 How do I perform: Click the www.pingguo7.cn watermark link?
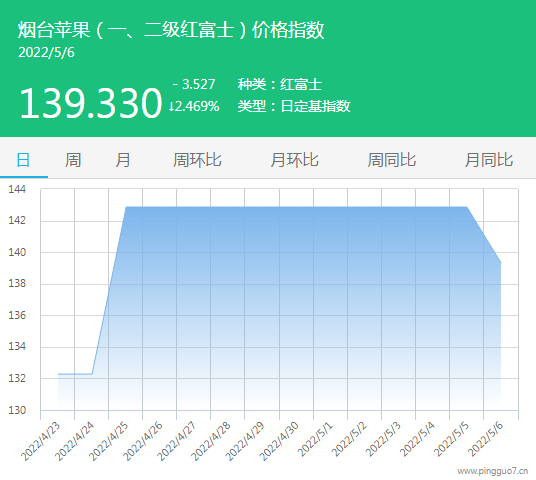(x=493, y=471)
